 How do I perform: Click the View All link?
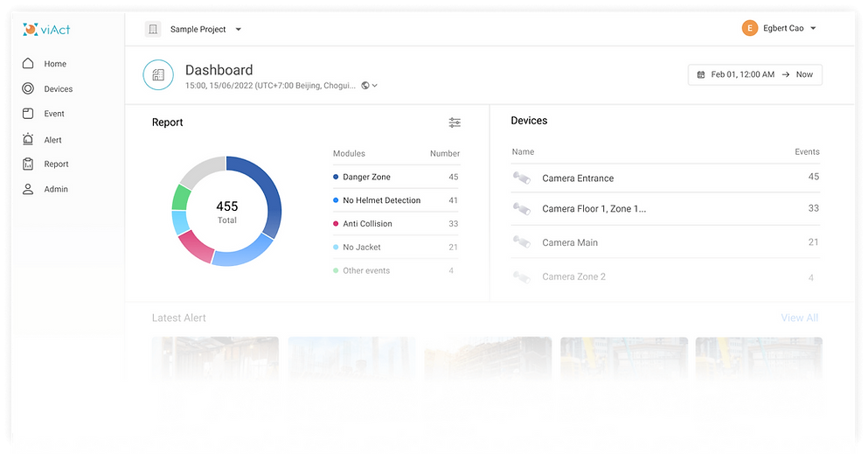pyautogui.click(x=799, y=318)
